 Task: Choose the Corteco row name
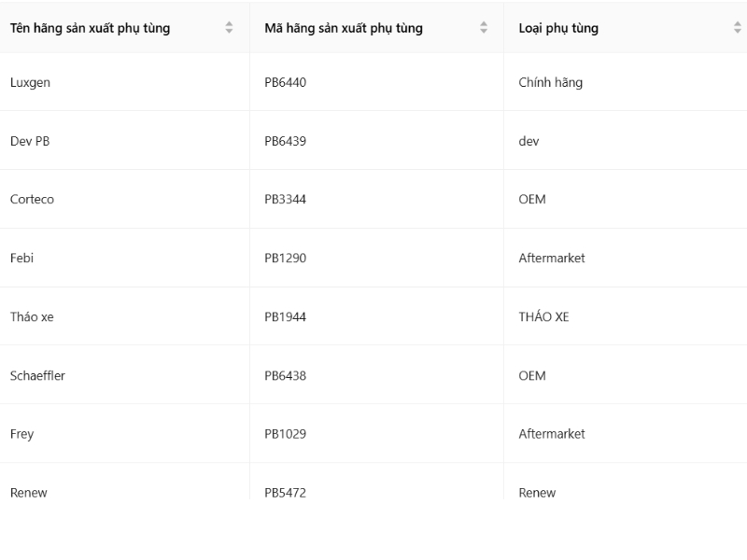32,200
